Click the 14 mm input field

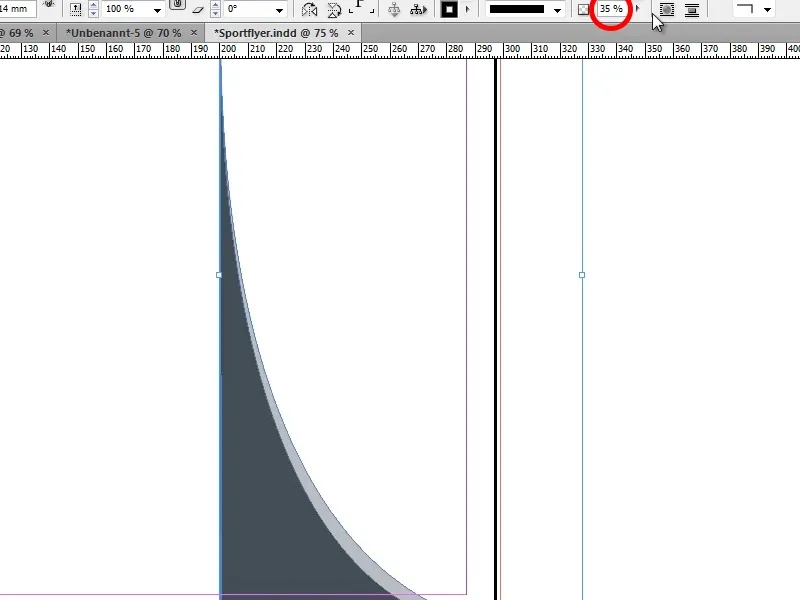point(17,9)
